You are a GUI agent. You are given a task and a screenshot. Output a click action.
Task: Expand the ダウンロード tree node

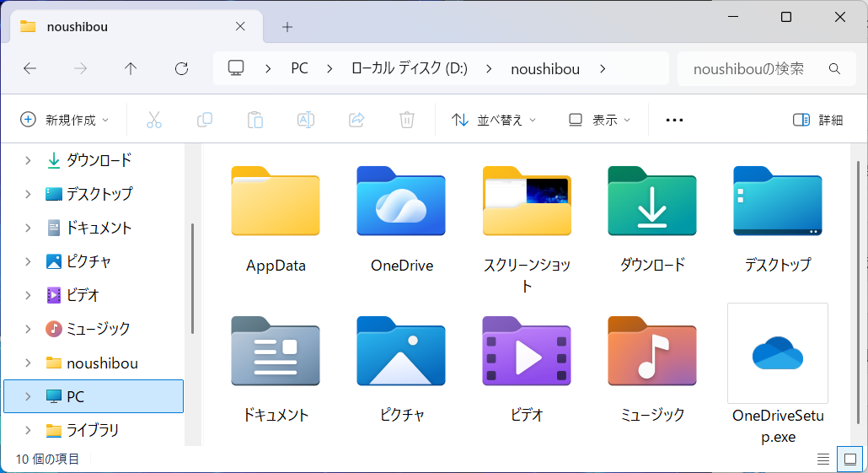pyautogui.click(x=28, y=161)
